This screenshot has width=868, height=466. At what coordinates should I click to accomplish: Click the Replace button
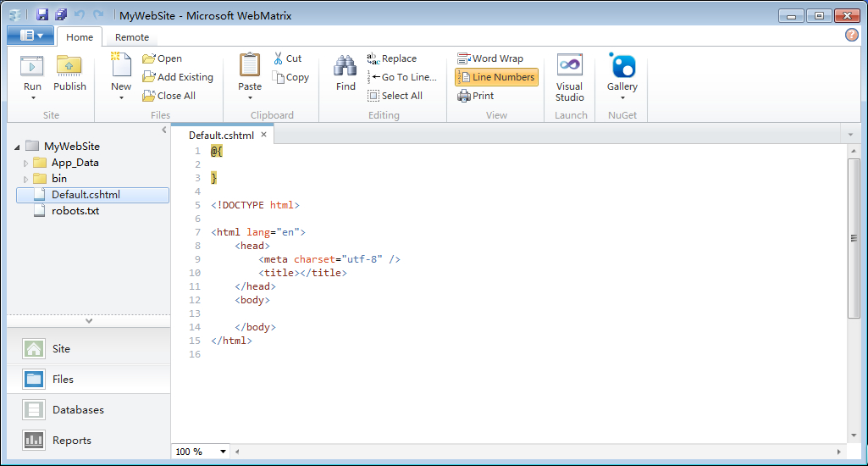pyautogui.click(x=391, y=58)
